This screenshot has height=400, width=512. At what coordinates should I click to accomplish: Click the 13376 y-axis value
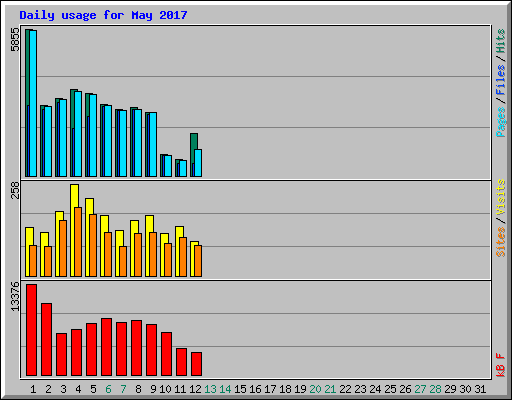[x=15, y=297]
